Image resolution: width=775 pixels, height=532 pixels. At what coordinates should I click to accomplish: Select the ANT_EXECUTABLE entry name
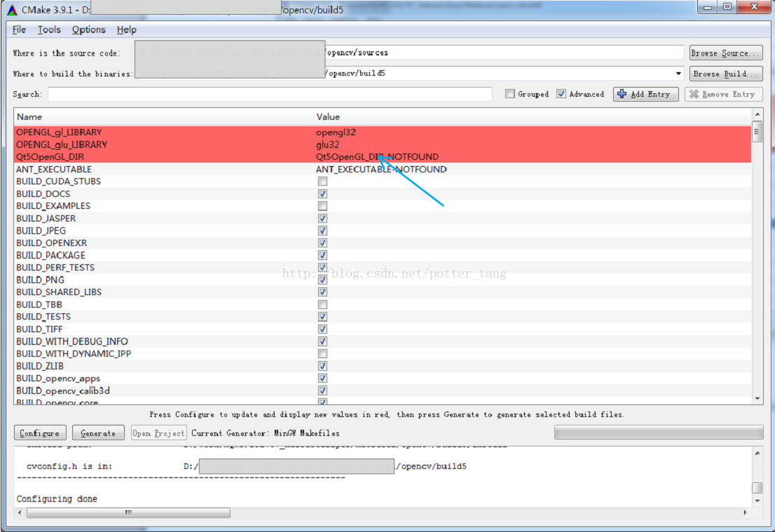click(54, 169)
